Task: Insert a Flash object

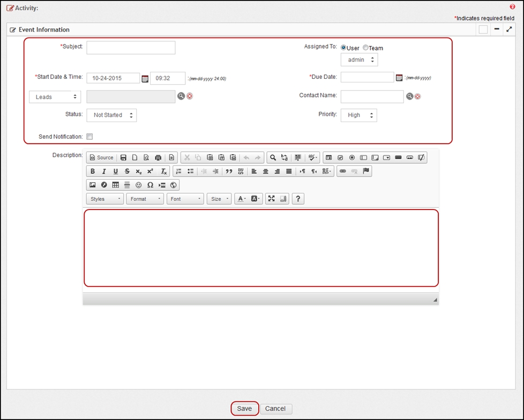Action: 104,185
